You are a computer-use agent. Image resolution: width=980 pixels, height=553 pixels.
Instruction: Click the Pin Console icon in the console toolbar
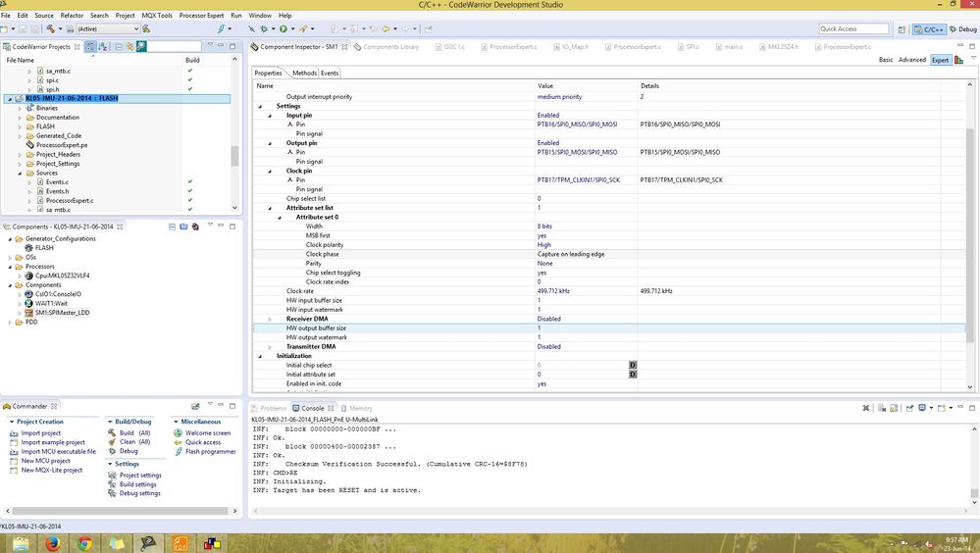[909, 408]
